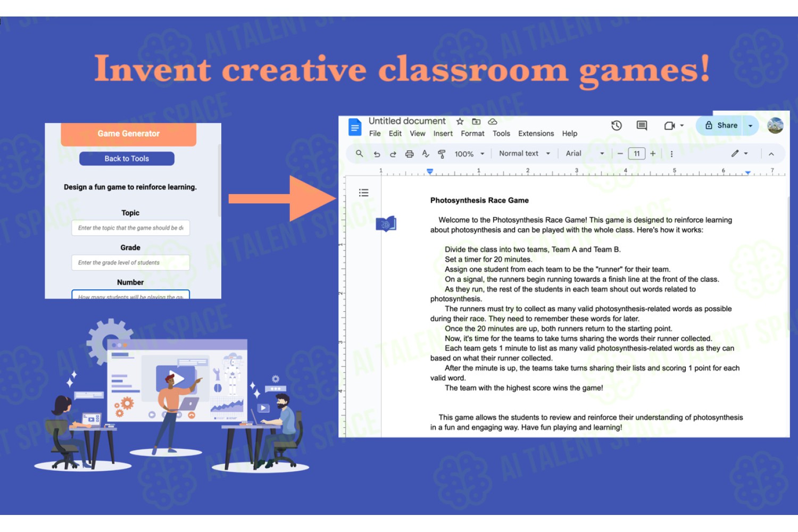Open the Edit menu

395,134
